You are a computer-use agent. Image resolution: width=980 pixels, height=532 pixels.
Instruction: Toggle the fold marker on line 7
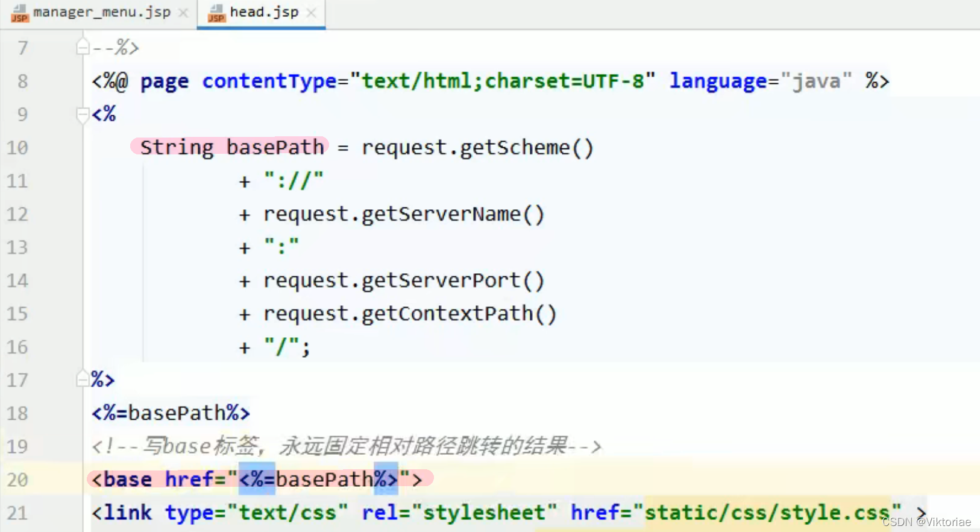coord(83,46)
